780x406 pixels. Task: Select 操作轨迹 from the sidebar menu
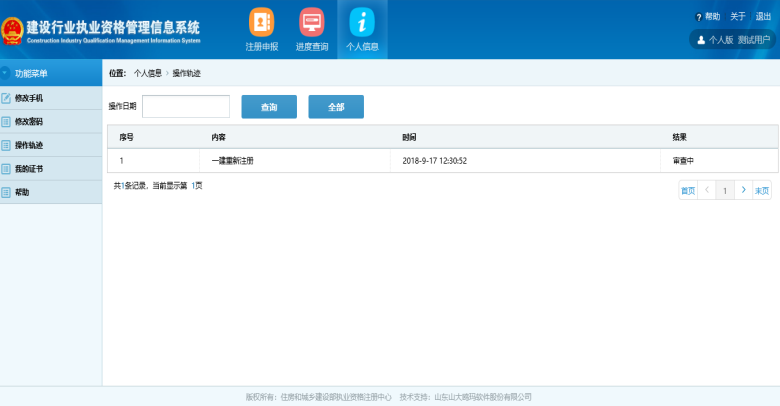click(x=29, y=145)
